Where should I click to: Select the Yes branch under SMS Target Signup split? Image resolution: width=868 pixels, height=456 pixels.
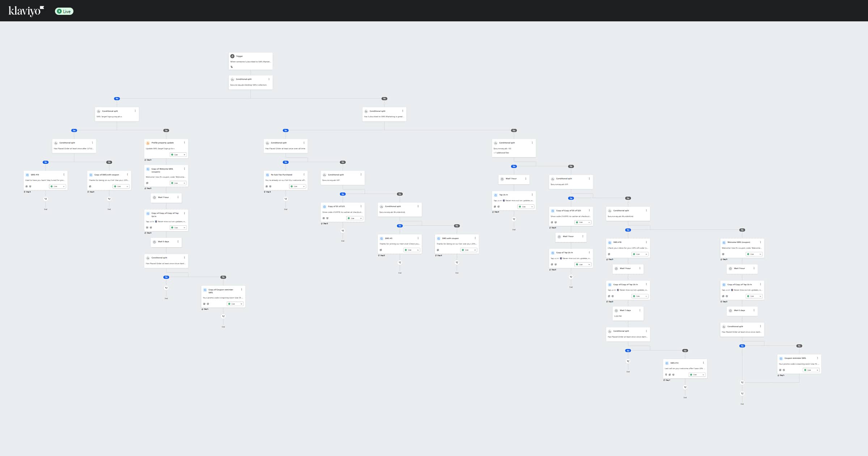click(74, 130)
